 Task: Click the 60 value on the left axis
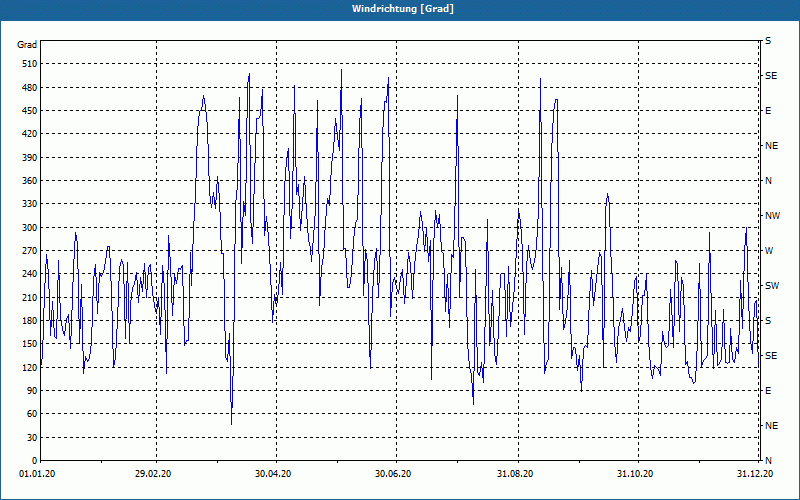(33, 414)
